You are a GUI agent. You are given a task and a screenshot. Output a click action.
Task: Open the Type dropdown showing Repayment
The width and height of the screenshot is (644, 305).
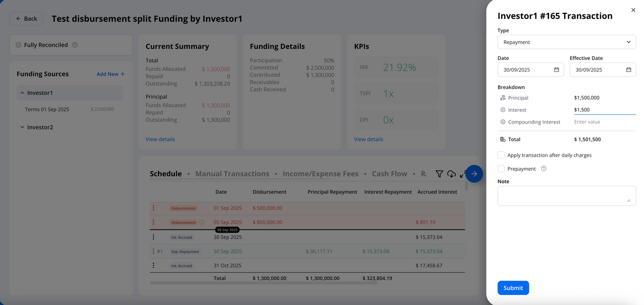567,42
